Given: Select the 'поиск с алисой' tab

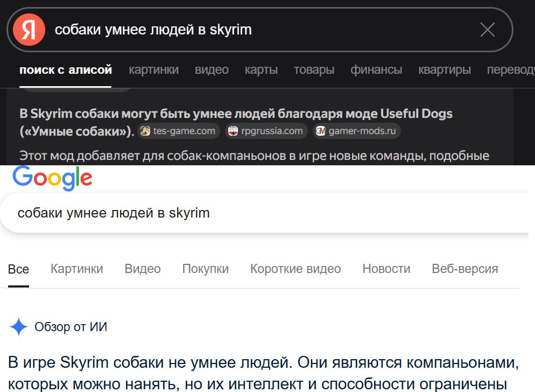Looking at the screenshot, I should pos(66,69).
